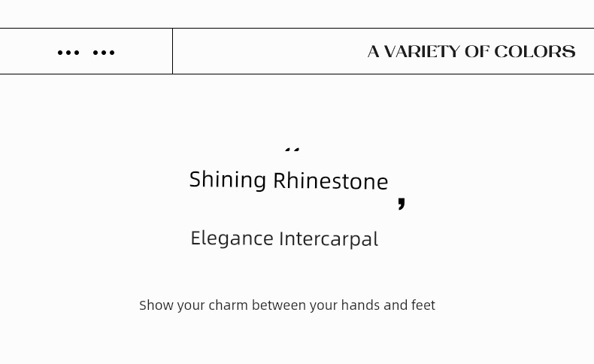The image size is (594, 364).
Task: Select the word VARIETY in the header
Action: click(422, 51)
